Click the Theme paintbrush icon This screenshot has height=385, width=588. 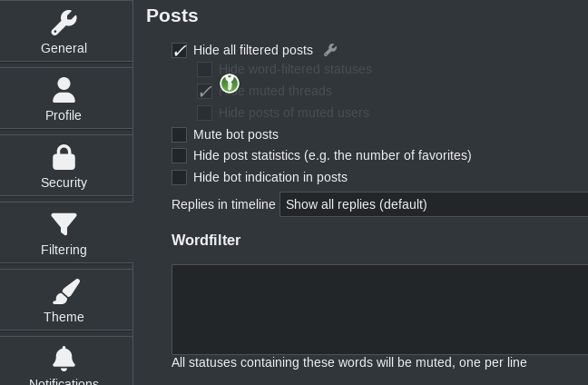point(64,291)
